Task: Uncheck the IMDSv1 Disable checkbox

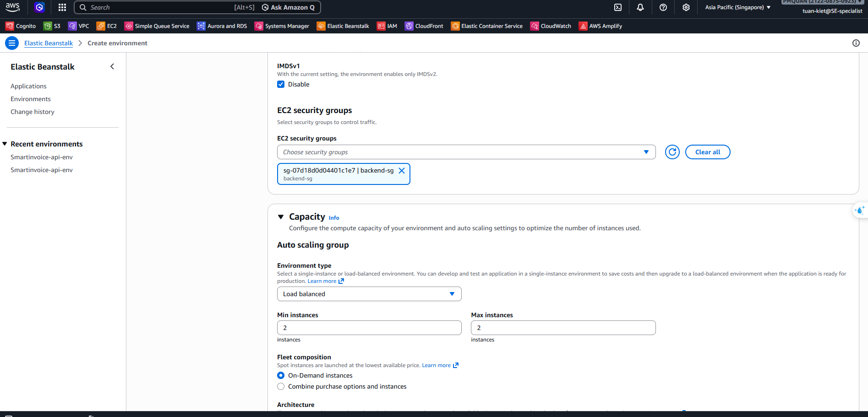Action: click(281, 84)
